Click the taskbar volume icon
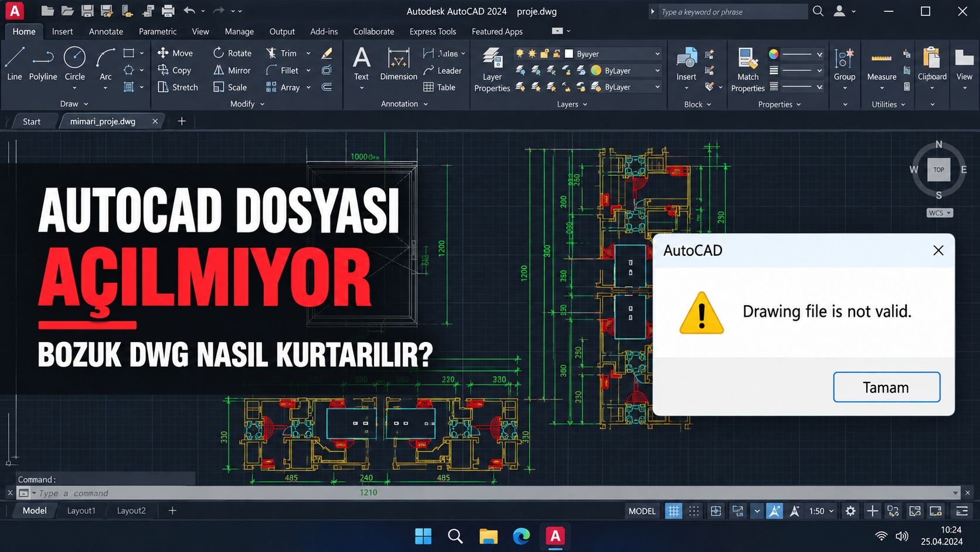This screenshot has width=980, height=552. (x=902, y=536)
